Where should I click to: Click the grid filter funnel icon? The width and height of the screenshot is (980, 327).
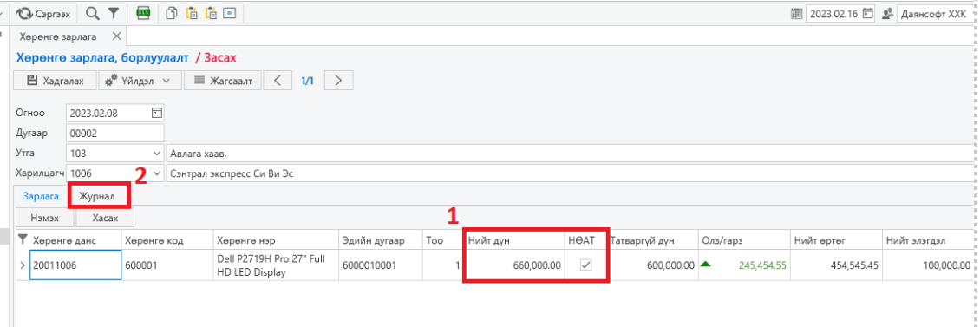click(x=23, y=239)
